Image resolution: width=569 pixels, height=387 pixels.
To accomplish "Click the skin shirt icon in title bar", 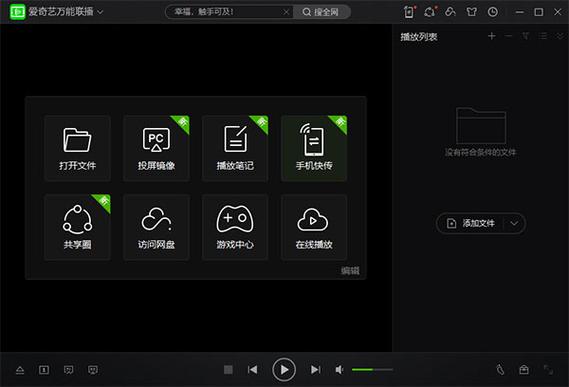I will click(x=471, y=12).
